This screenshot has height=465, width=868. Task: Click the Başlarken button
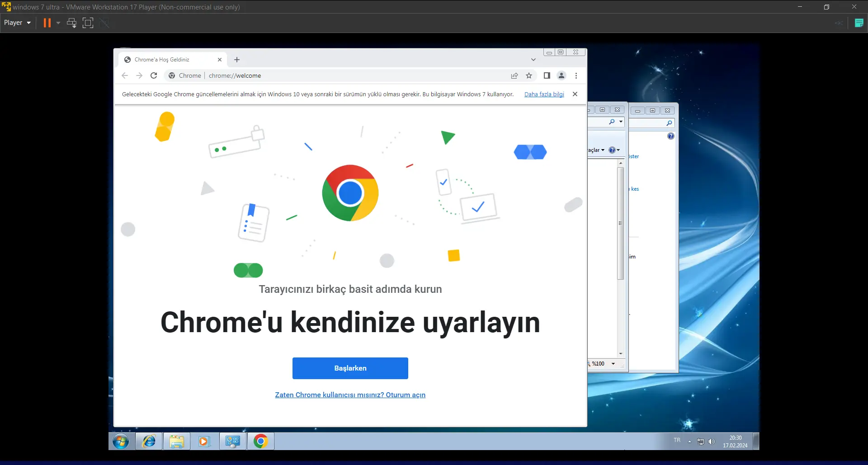tap(350, 368)
